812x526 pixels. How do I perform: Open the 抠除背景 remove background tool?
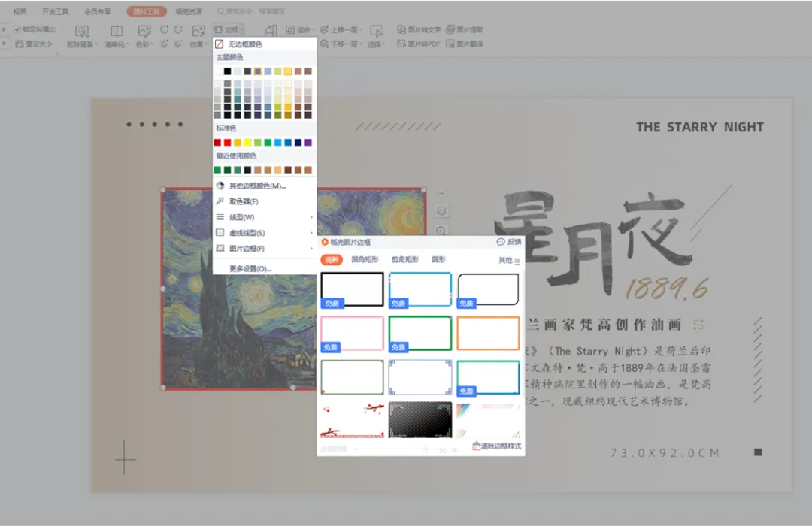coord(82,37)
